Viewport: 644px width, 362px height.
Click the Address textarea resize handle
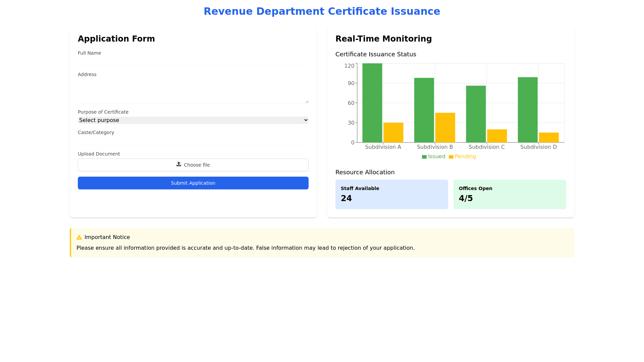click(307, 102)
